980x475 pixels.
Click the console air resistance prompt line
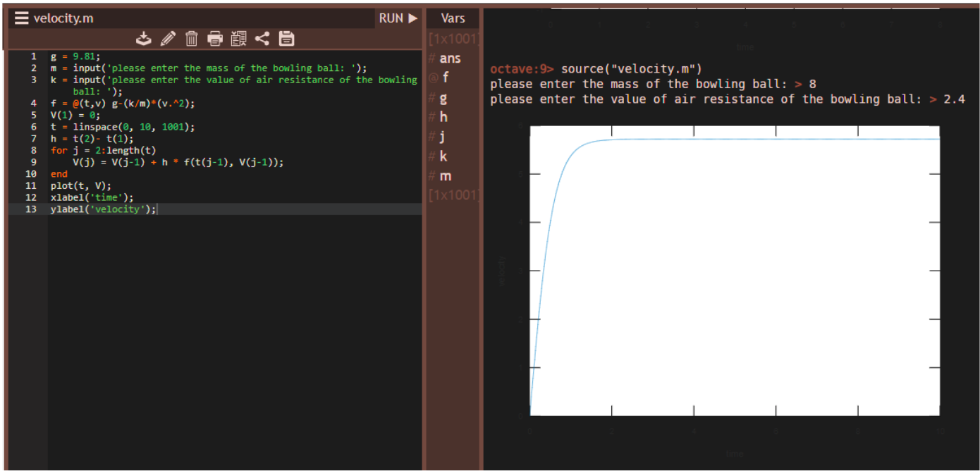point(728,99)
